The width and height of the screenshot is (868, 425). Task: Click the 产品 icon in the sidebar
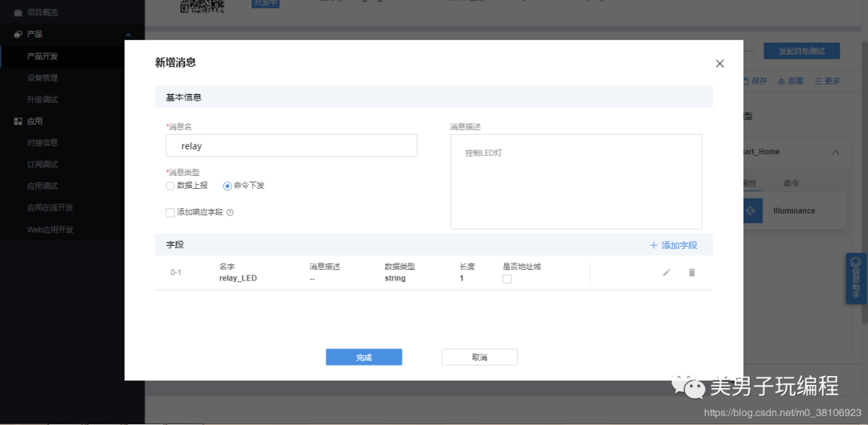coord(18,35)
